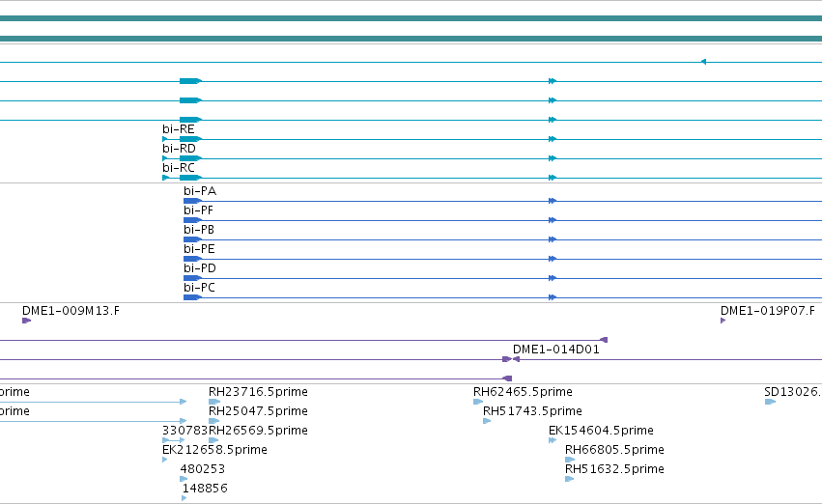Screen dimensions: 822x504
Task: Select the bi-RC transcript label
Action: point(179,168)
